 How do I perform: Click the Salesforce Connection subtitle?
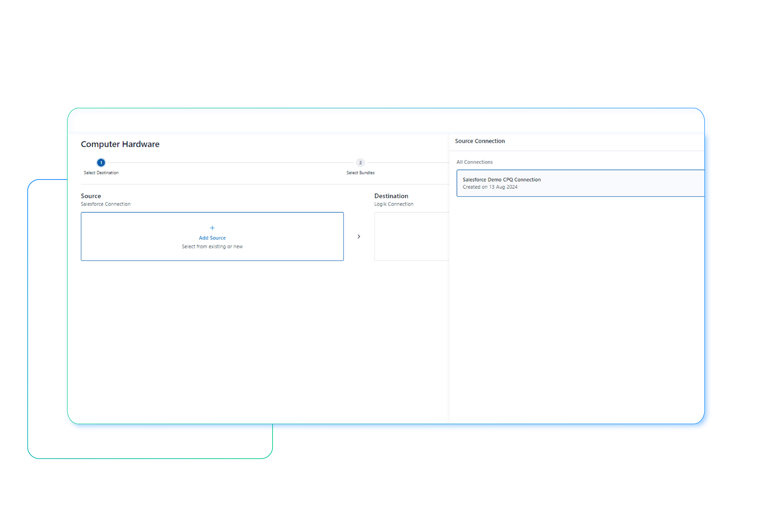tap(105, 204)
